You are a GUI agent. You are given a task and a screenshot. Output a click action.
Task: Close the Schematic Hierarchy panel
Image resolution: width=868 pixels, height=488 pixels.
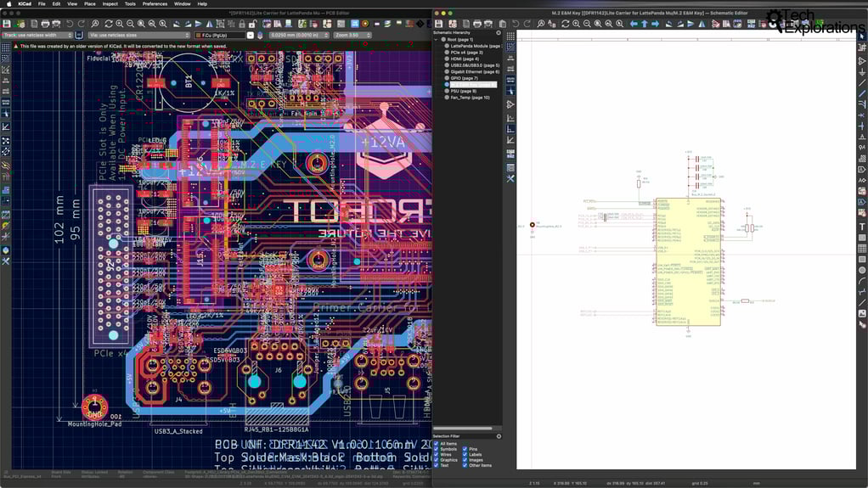(499, 32)
